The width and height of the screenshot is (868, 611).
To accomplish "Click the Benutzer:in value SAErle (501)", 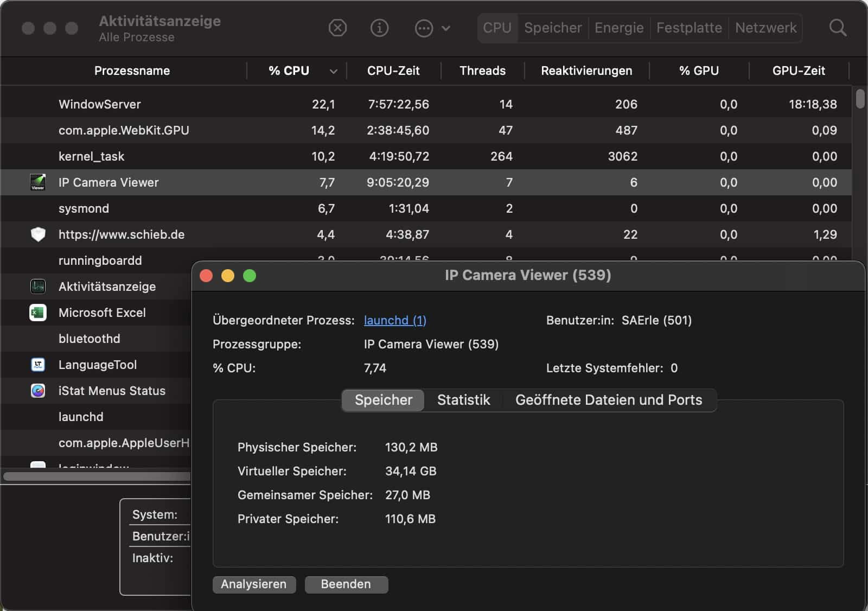I will [x=656, y=320].
